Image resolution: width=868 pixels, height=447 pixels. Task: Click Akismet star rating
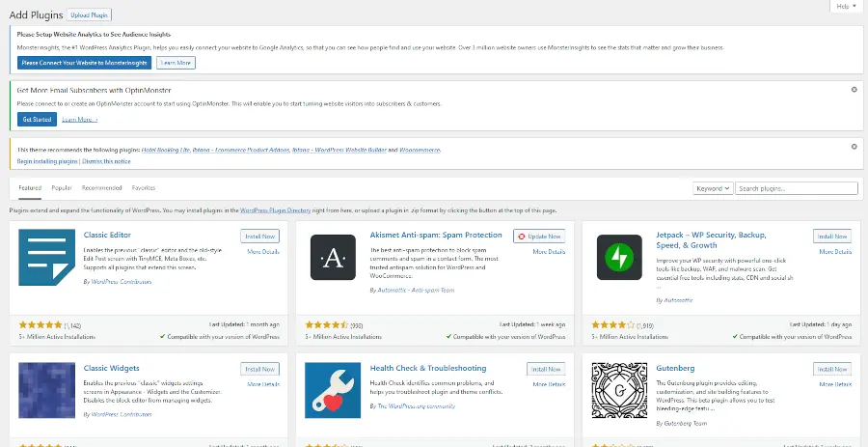(327, 324)
